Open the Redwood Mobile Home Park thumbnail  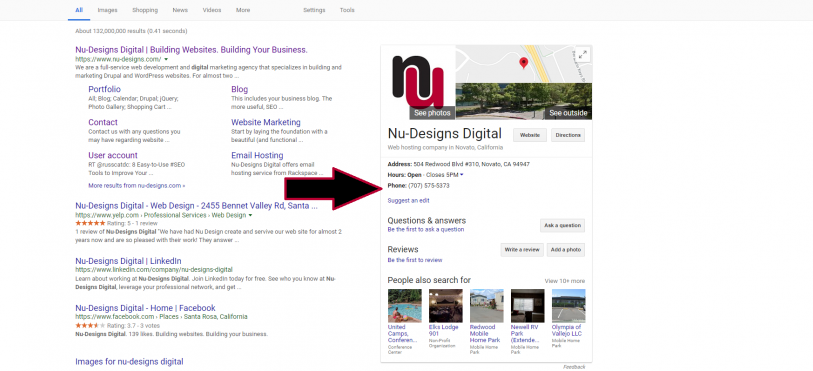coord(486,306)
